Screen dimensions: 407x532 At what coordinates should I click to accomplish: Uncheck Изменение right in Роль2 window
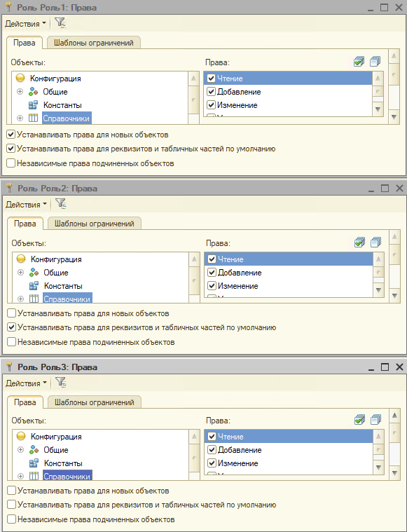point(212,286)
